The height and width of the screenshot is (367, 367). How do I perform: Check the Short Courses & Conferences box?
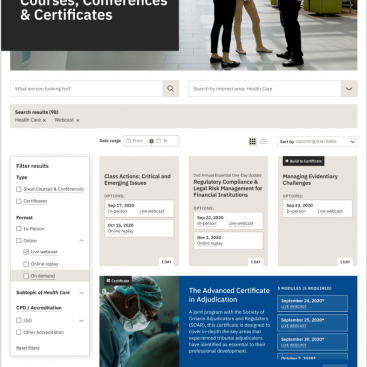coord(19,189)
